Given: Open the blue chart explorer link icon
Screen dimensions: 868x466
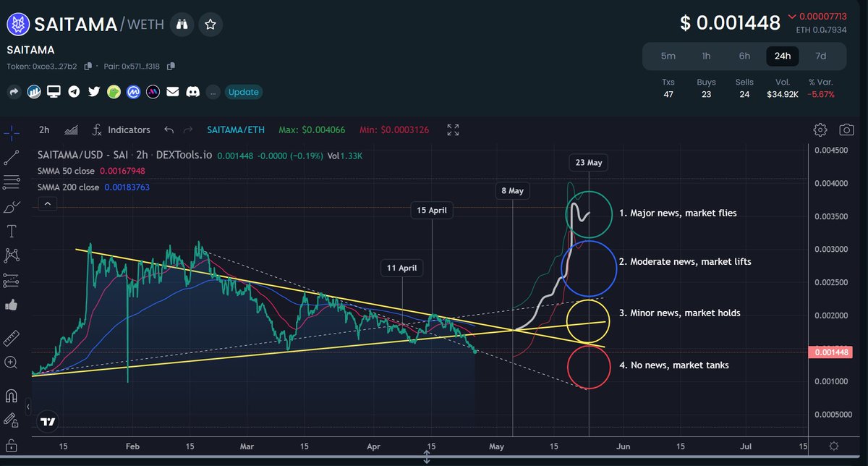Looking at the screenshot, I should click(x=33, y=92).
